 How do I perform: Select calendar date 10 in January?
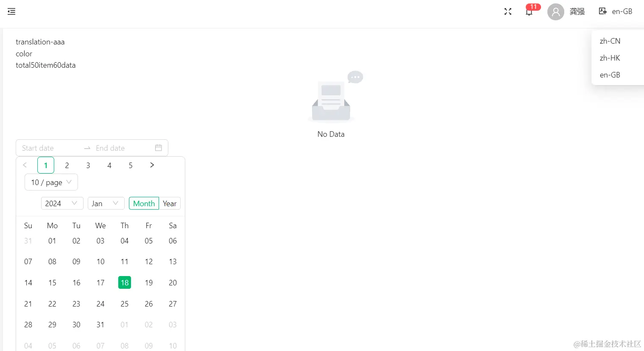tap(100, 261)
